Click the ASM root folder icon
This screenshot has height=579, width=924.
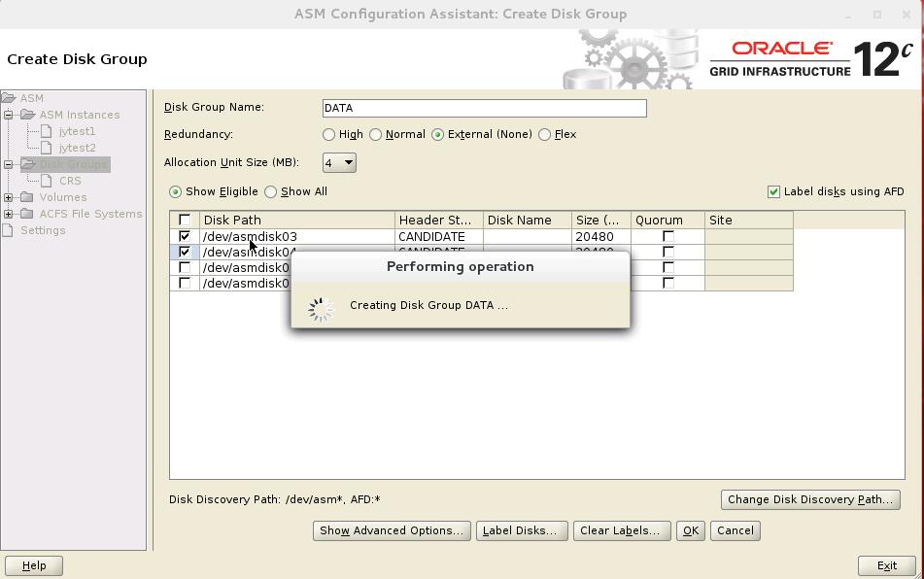pyautogui.click(x=8, y=98)
